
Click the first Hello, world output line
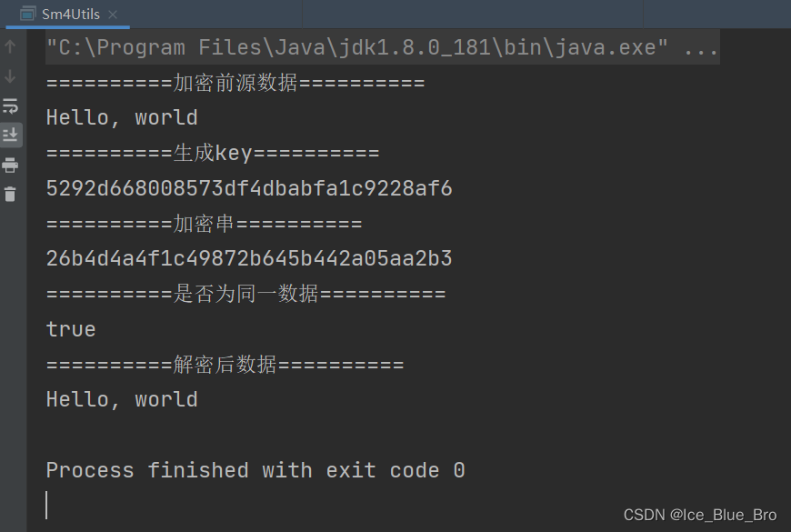click(122, 116)
